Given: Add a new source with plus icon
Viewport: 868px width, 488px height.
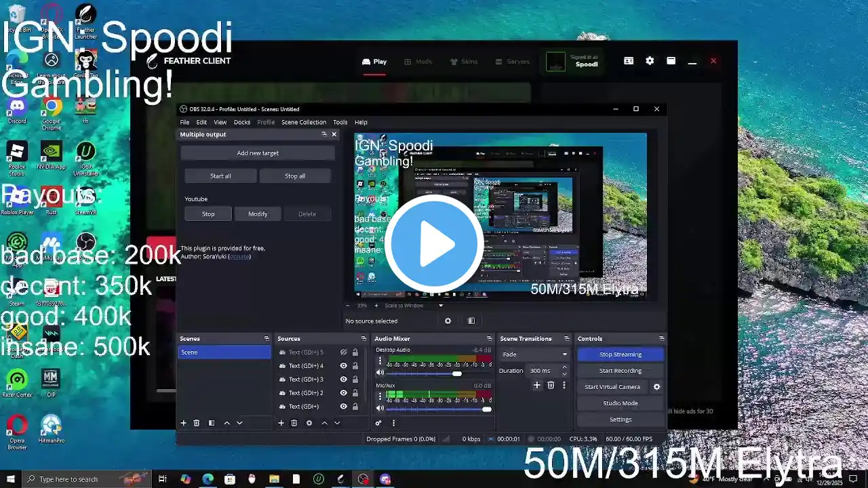Looking at the screenshot, I should (281, 423).
